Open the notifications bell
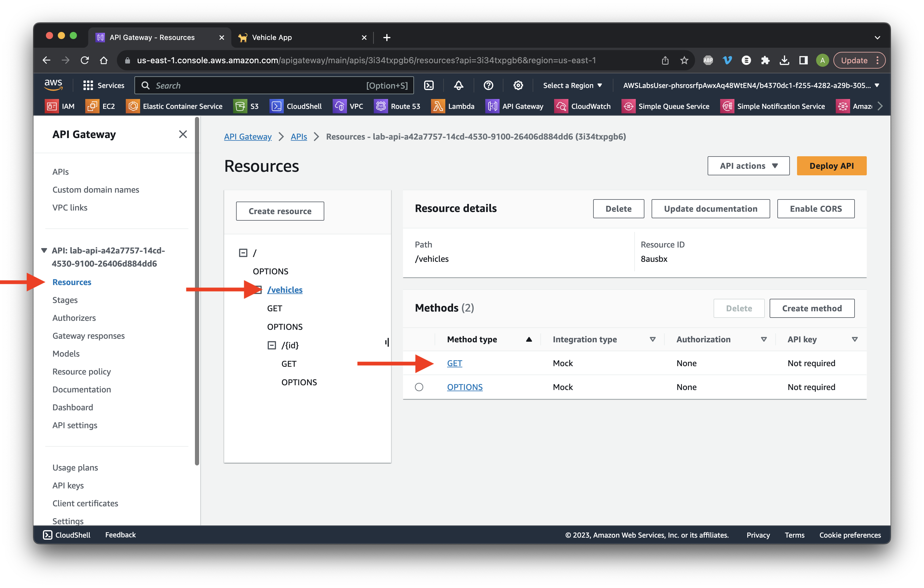 [x=458, y=85]
